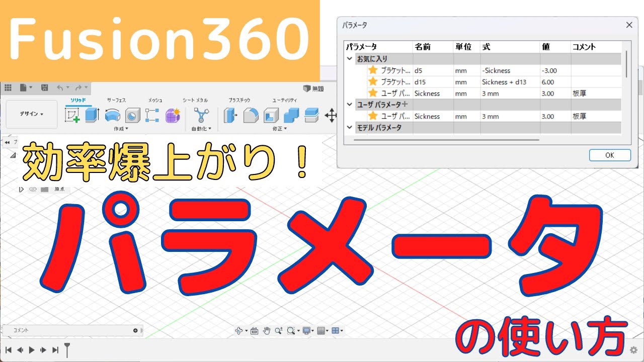The image size is (644, 362).
Task: Collapse the ユーザ パラメータ group
Action: [x=349, y=105]
